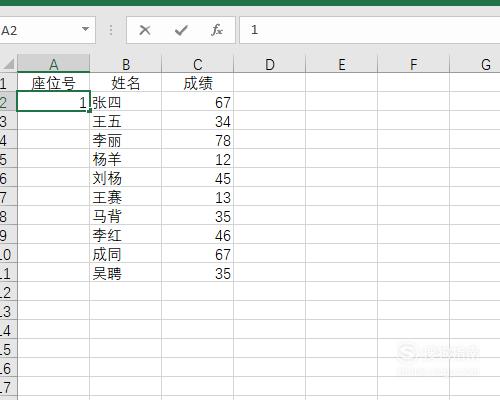Click the Select All corner triangle
This screenshot has height=400, width=500.
(8, 63)
